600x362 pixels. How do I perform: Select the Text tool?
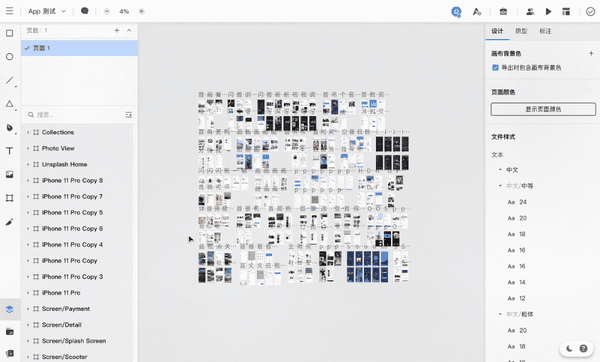coord(10,151)
